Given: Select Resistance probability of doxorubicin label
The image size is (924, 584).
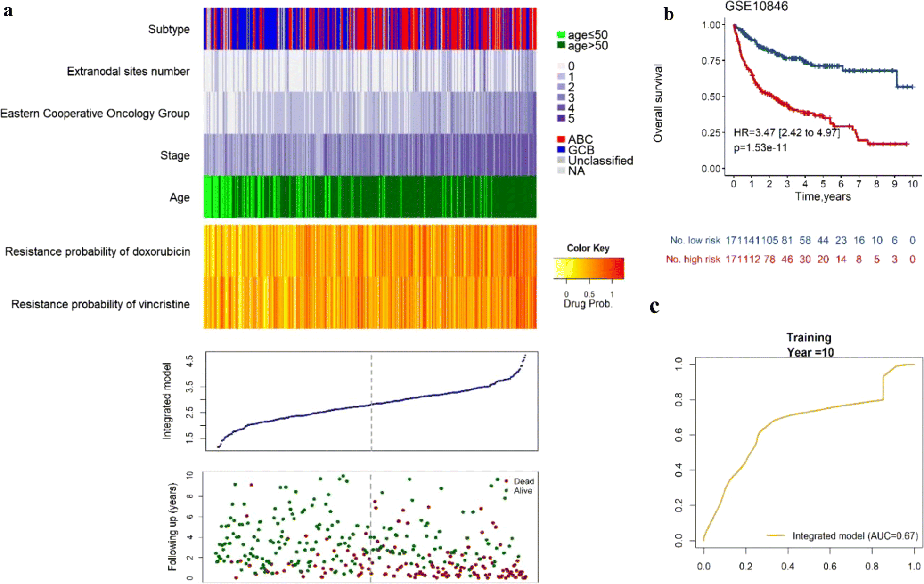Looking at the screenshot, I should 98,251.
